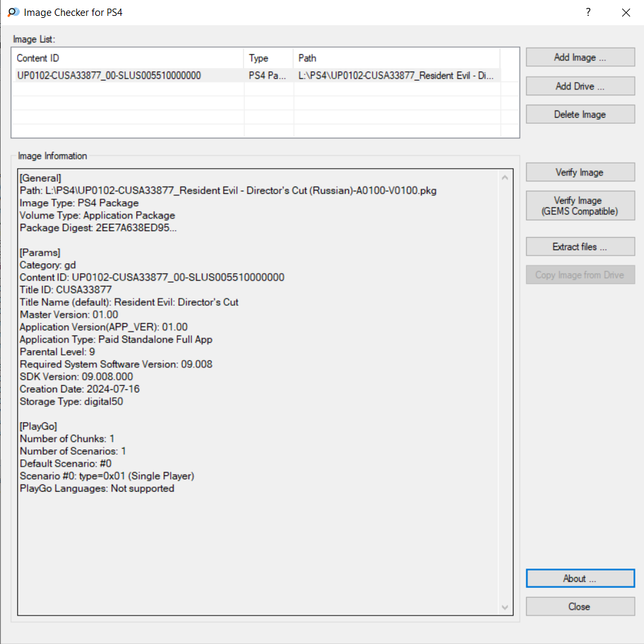Click the L:\PS4\UP0102 path cell in the list
This screenshot has height=644, width=644.
click(x=396, y=75)
